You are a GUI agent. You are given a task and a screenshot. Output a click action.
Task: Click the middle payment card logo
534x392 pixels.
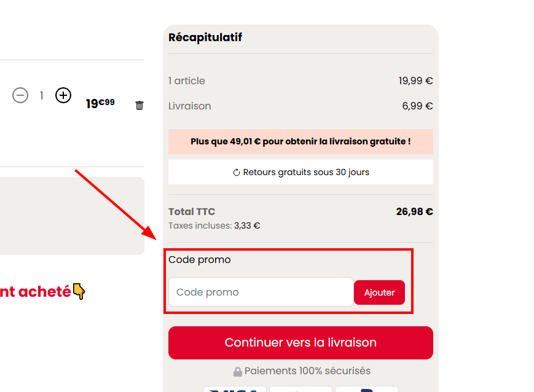300,388
